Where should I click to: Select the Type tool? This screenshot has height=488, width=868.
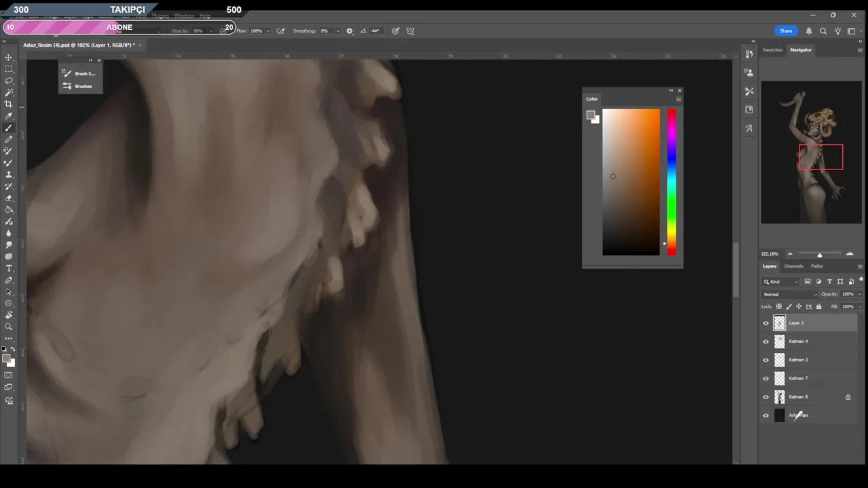9,268
